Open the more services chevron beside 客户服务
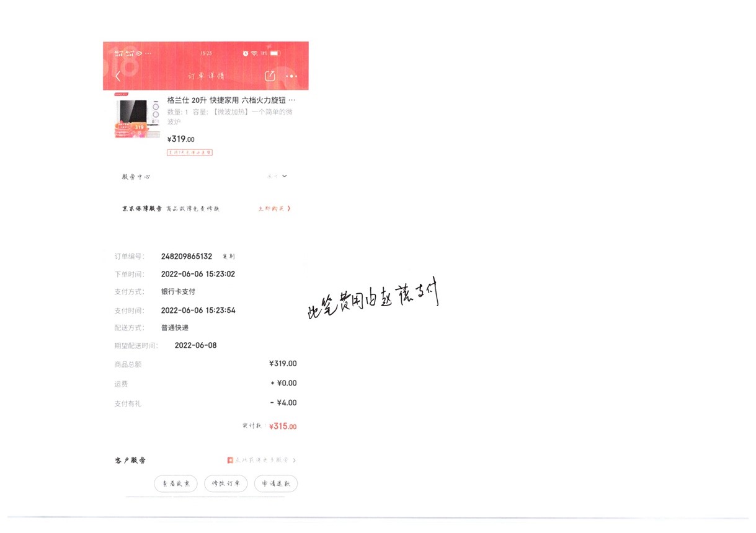Viewport: 756px width, 533px height. coord(294,460)
